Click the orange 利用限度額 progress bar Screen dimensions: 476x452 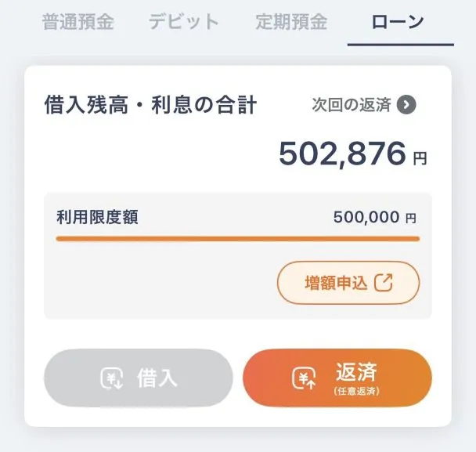point(237,238)
